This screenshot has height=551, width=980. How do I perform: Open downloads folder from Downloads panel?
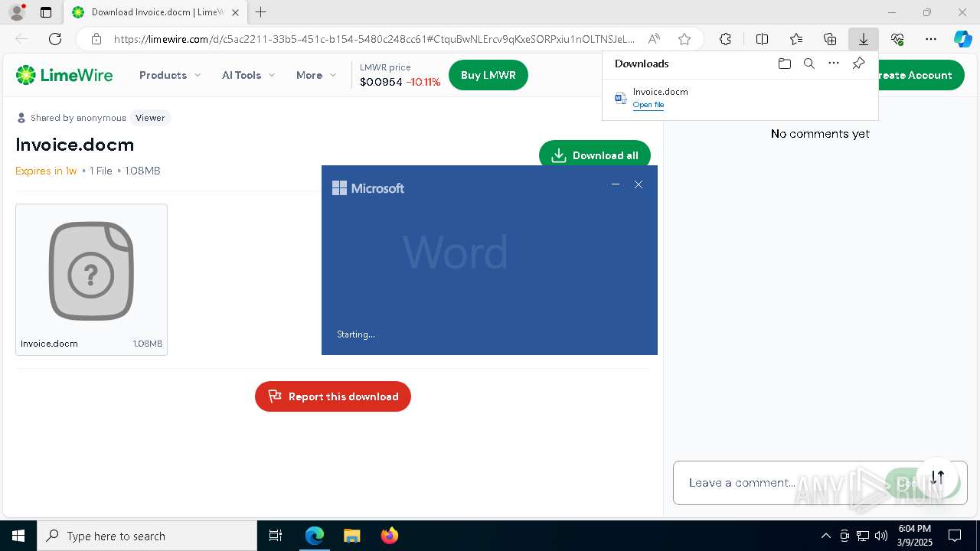coord(784,64)
